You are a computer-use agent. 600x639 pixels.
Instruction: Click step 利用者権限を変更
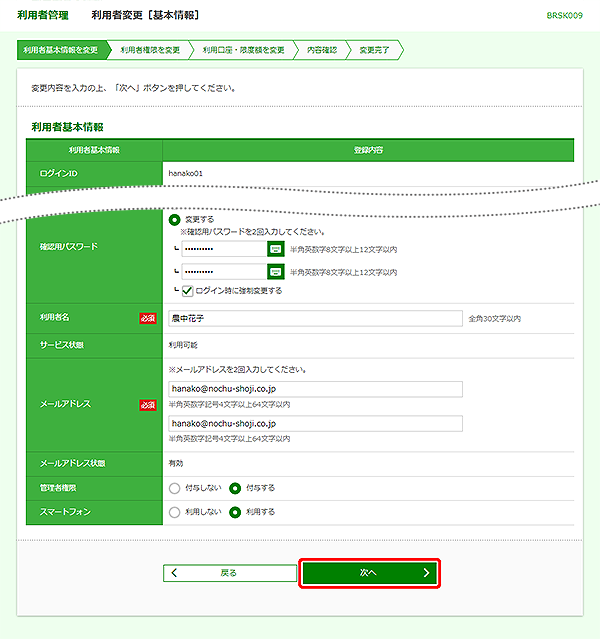point(150,50)
